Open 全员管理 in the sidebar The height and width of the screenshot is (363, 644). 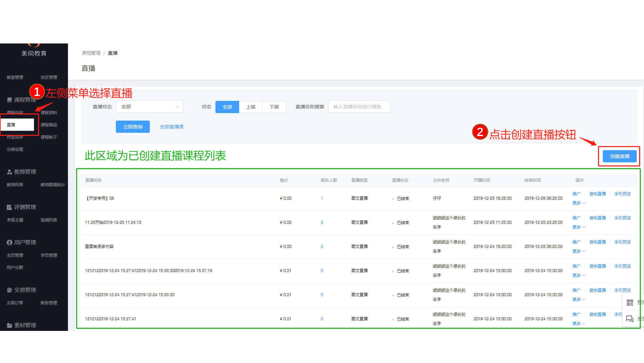click(15, 255)
